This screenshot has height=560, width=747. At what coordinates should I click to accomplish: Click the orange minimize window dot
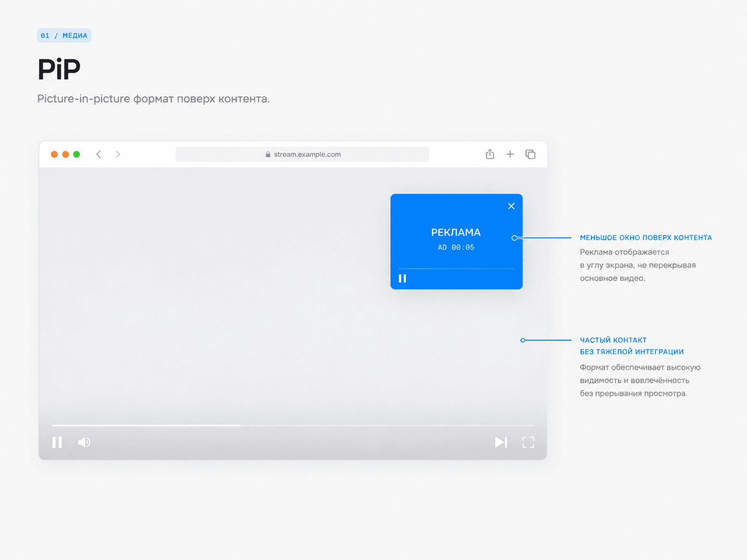point(66,154)
